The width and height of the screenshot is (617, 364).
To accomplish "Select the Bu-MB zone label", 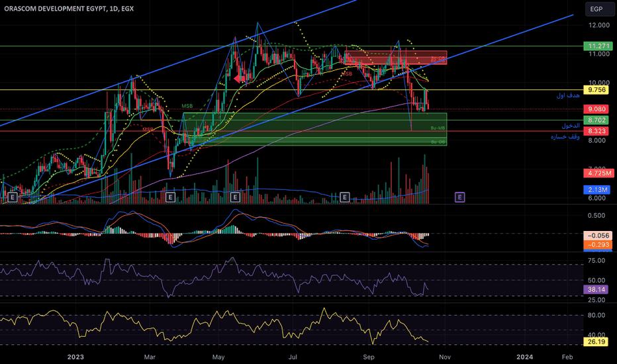I will point(438,128).
